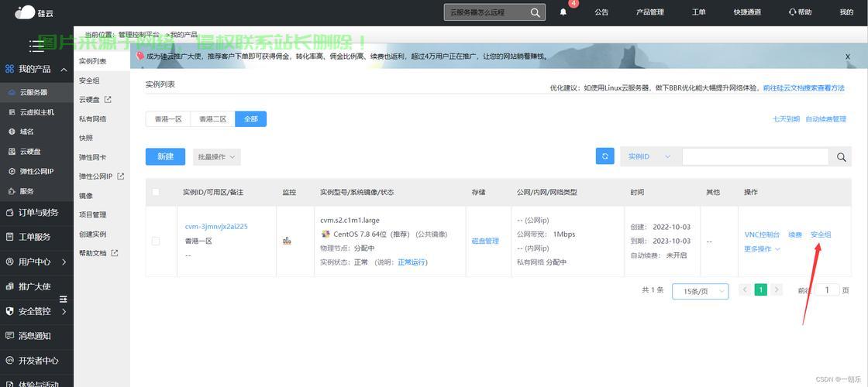Collapse the 我的产品 section

(64, 70)
